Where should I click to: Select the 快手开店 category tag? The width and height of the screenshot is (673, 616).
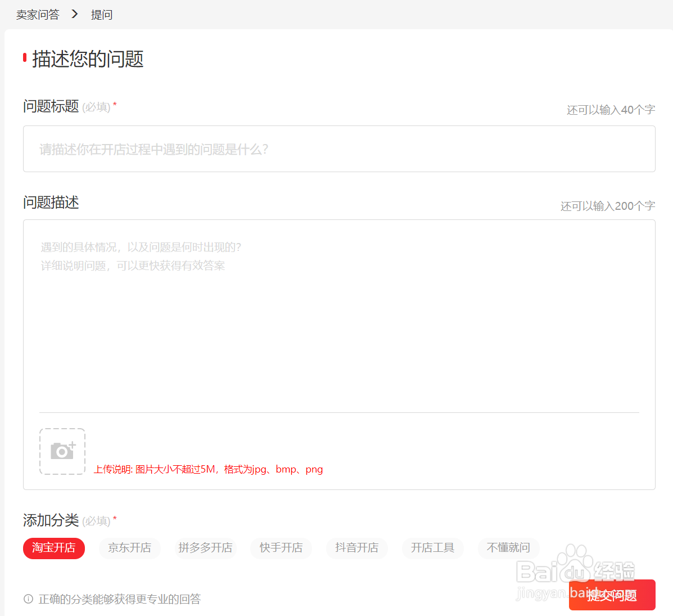[x=281, y=548]
